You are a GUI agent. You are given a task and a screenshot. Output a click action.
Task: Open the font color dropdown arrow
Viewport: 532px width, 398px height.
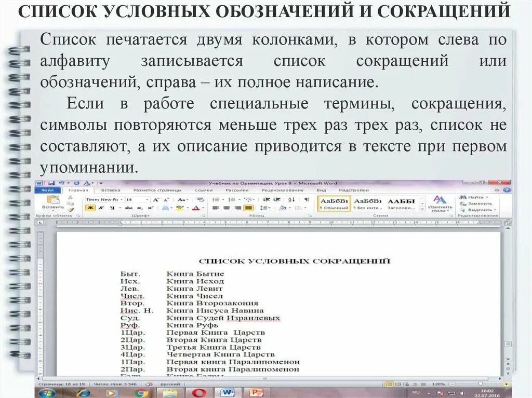tap(203, 208)
